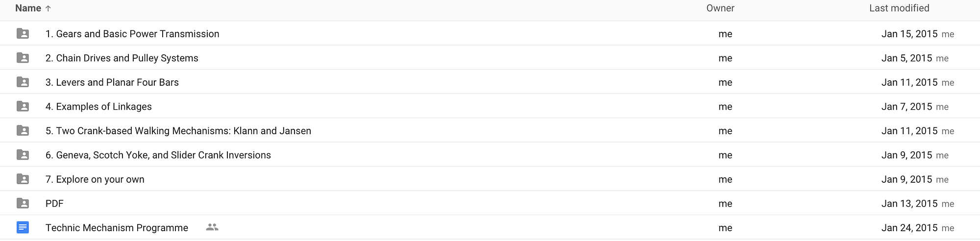Select 6. Geneva, Scotch Yoke folder name
The width and height of the screenshot is (980, 241).
point(158,155)
